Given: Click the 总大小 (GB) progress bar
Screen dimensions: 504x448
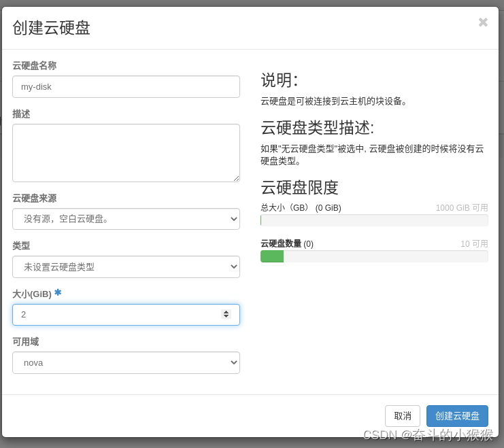Looking at the screenshot, I should [x=374, y=220].
